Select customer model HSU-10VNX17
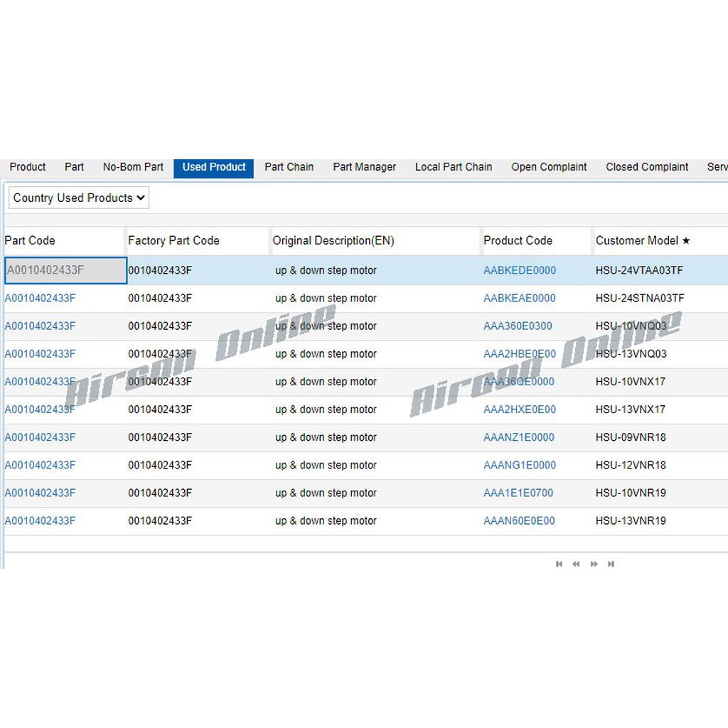 click(631, 382)
